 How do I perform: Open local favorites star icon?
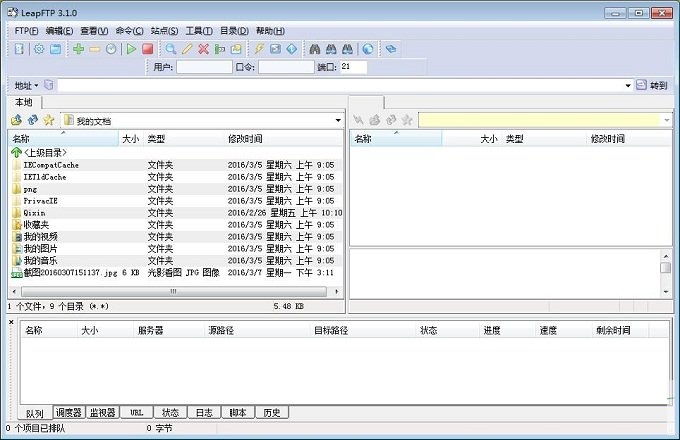click(49, 120)
